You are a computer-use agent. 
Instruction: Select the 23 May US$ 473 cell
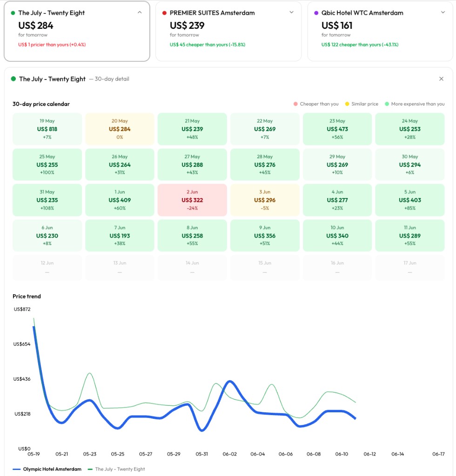(x=337, y=129)
